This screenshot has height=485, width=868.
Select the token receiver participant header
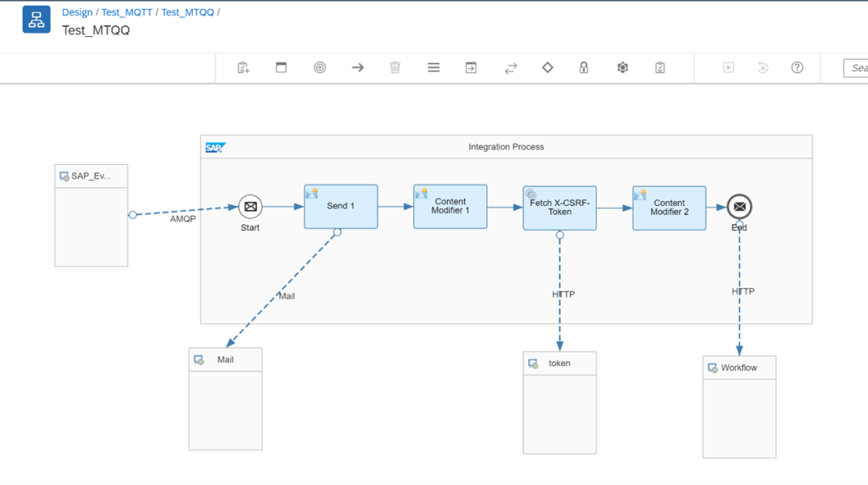pyautogui.click(x=559, y=364)
